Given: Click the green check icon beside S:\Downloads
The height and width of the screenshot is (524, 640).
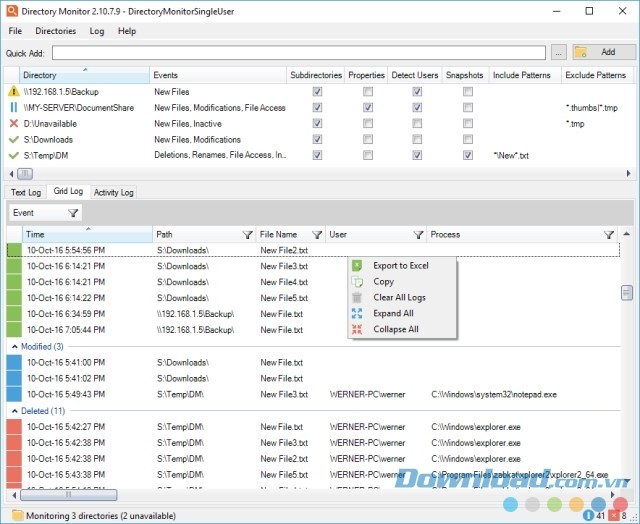Looking at the screenshot, I should click(x=14, y=140).
